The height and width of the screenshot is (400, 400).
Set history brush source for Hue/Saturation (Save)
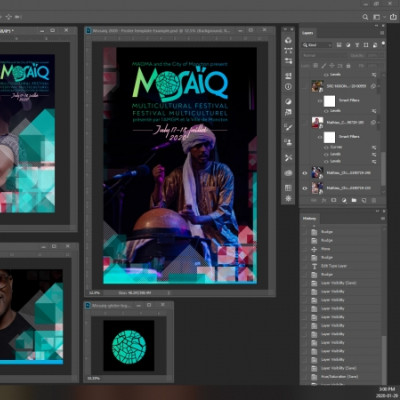point(305,377)
